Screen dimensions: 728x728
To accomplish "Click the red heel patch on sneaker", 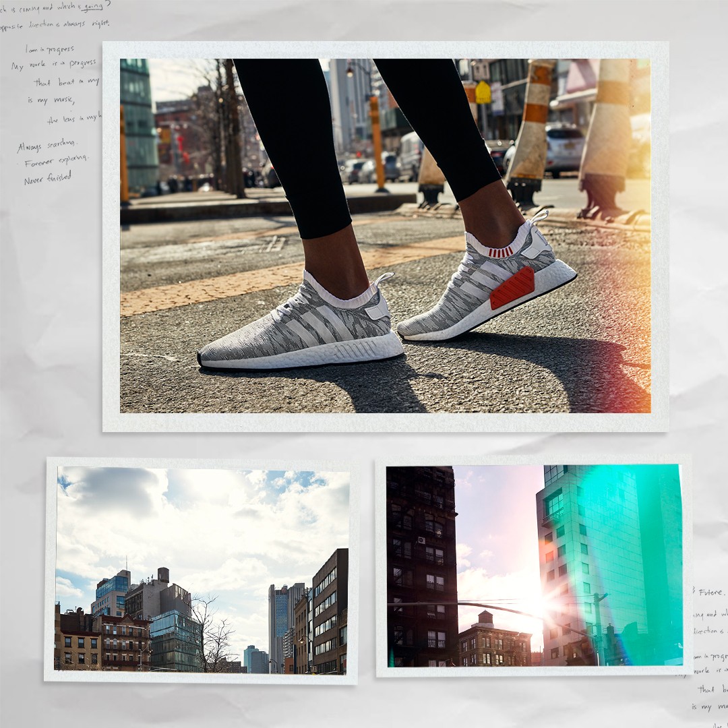I will [x=512, y=288].
